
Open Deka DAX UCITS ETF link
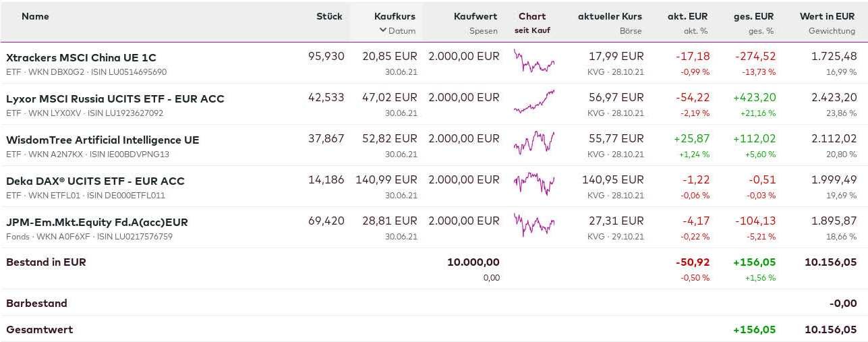click(95, 181)
